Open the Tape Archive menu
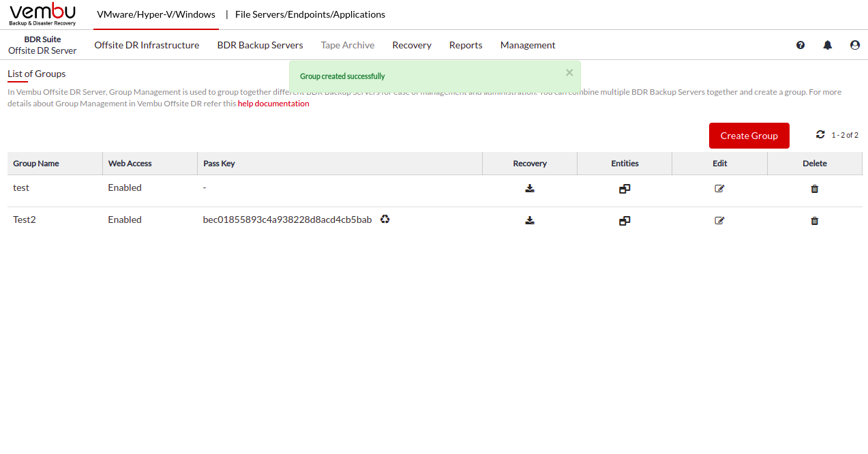868x454 pixels. [348, 45]
